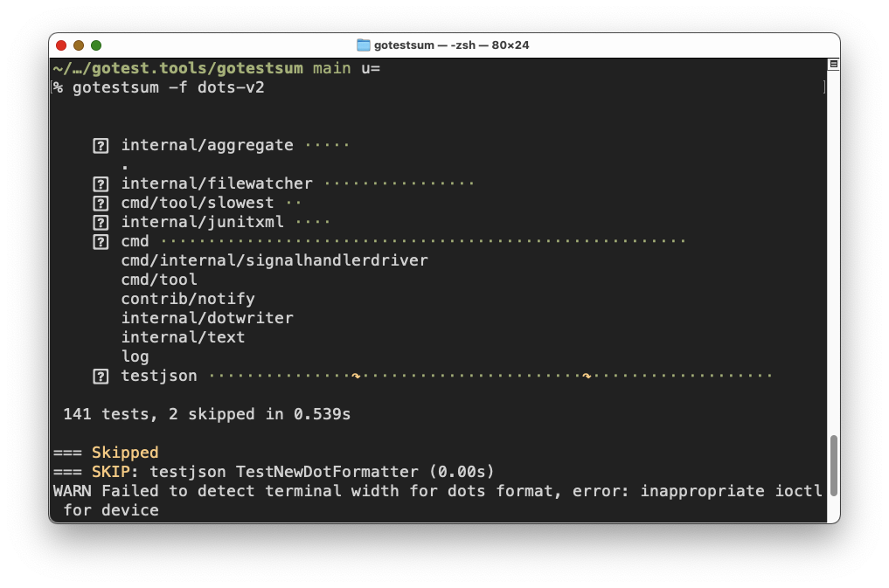Click the icon beside cmd/tool/slowest
The height and width of the screenshot is (588, 889).
pos(101,203)
